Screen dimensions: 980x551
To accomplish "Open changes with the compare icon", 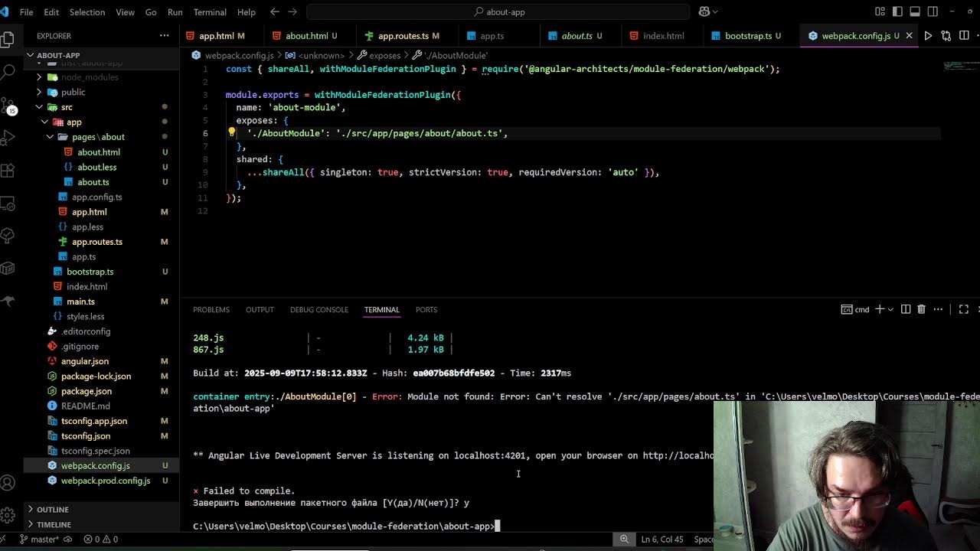I will tap(946, 36).
